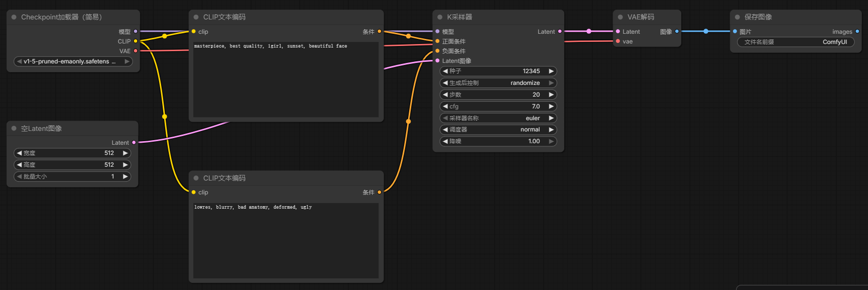The image size is (868, 290).
Task: Increase 宽度 with its right arrow
Action: (x=125, y=153)
